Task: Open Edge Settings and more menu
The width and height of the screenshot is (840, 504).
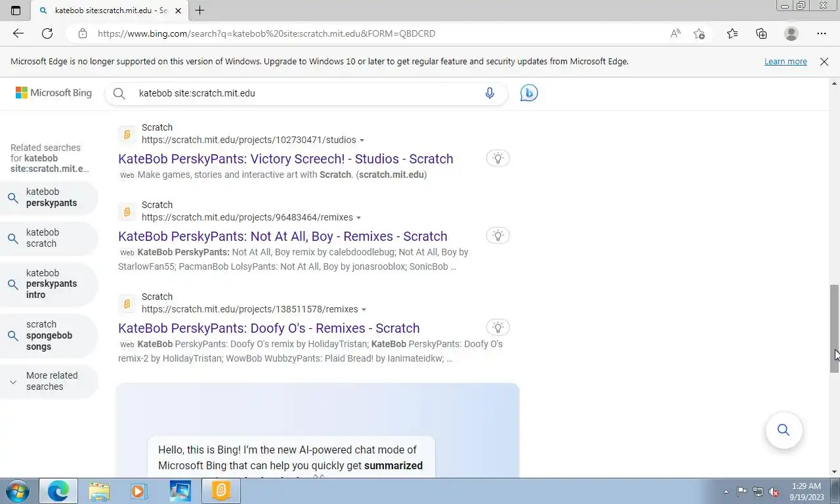Action: tap(822, 33)
